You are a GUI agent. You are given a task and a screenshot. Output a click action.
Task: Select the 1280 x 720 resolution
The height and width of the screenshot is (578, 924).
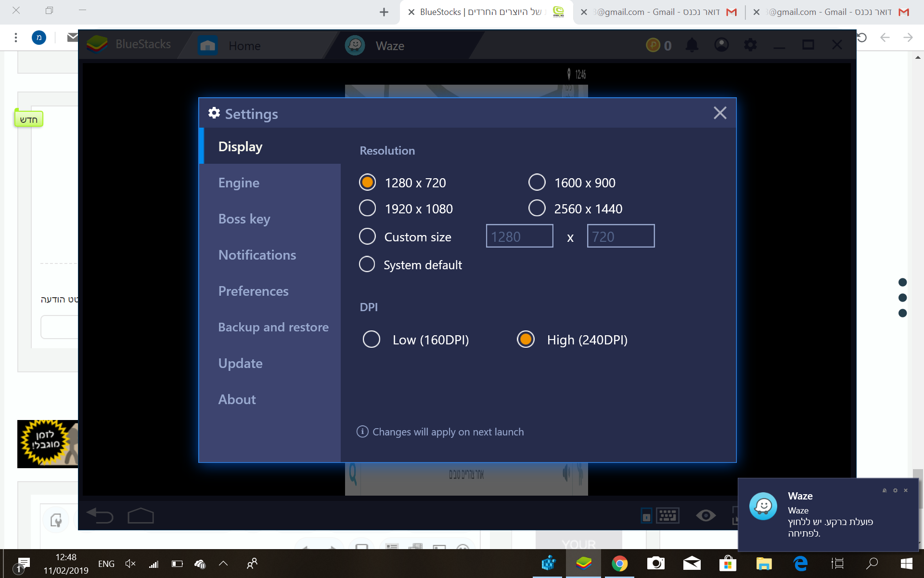point(367,183)
